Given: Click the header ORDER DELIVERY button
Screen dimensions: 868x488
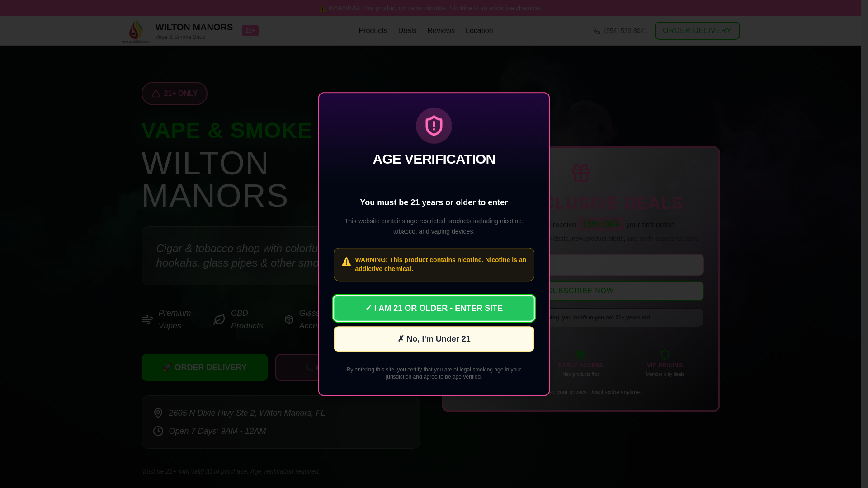Looking at the screenshot, I should (697, 31).
